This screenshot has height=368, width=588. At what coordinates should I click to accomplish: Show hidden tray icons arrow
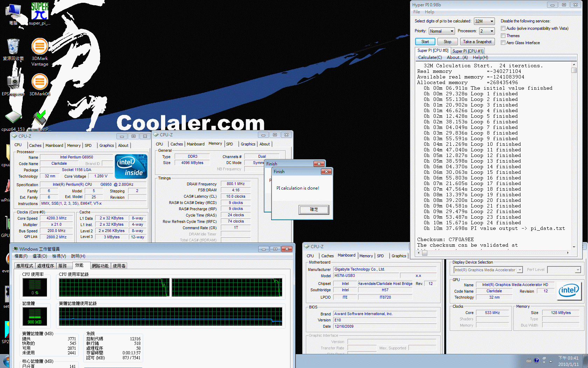(551, 361)
